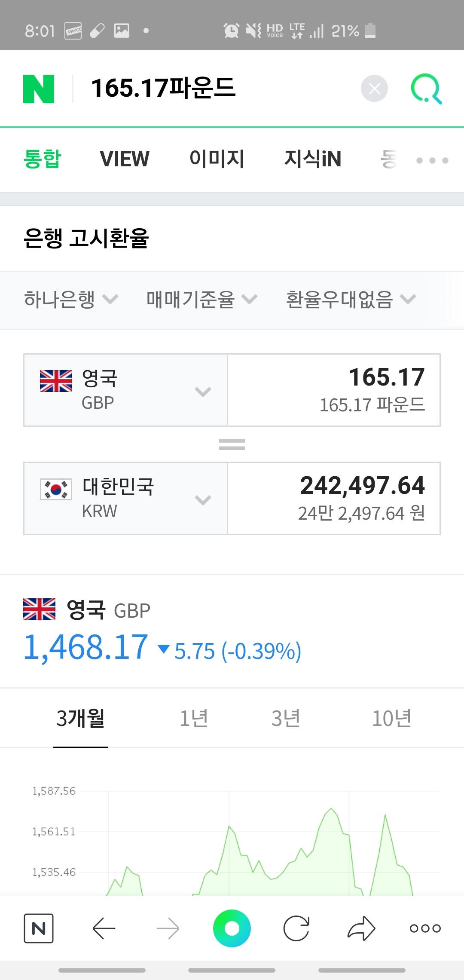464x980 pixels.
Task: Tap the Naver home icon in bottom bar
Action: point(39,929)
